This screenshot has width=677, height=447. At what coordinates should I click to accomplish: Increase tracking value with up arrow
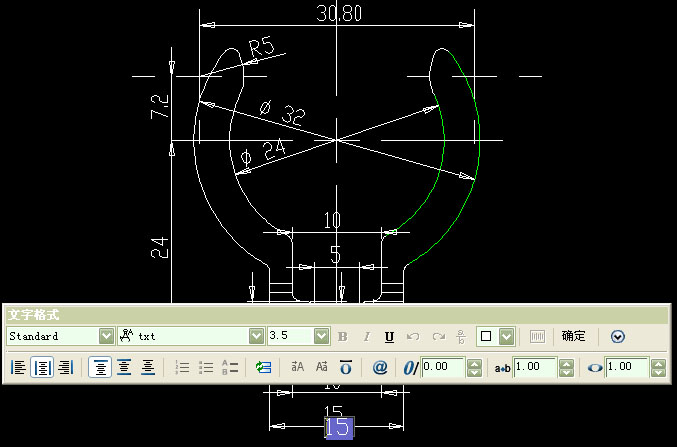566,364
